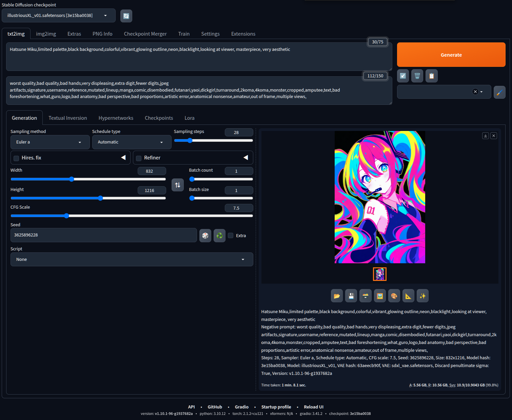Clear the prompt with the trash icon
Screen dimensions: 512x420
(417, 76)
